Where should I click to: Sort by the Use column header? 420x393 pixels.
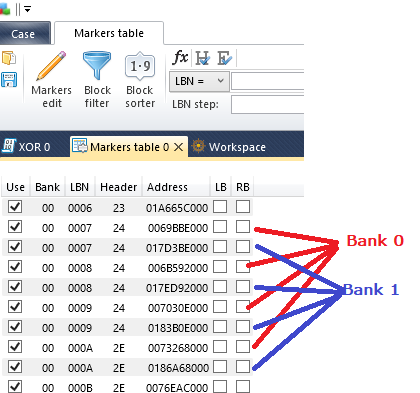[16, 187]
